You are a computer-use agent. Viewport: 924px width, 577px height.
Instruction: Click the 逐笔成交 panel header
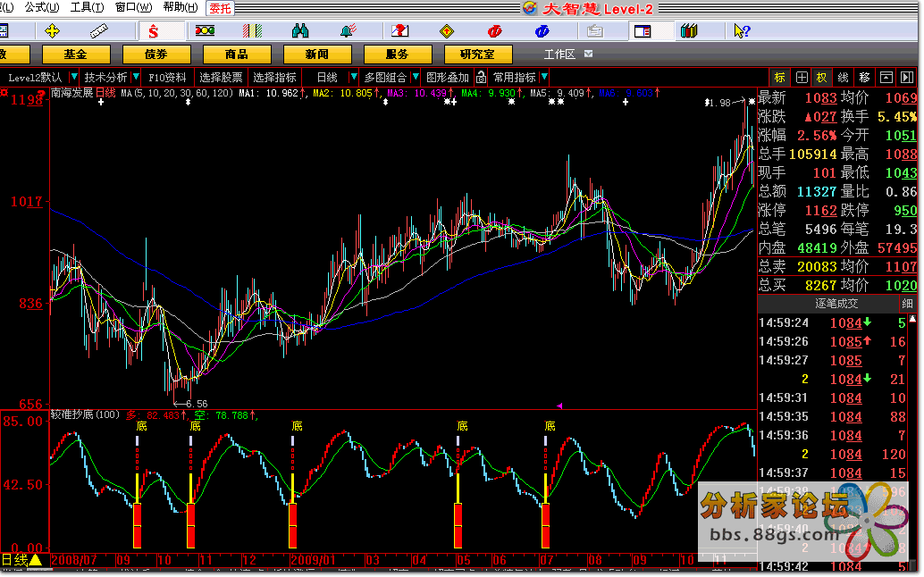836,304
